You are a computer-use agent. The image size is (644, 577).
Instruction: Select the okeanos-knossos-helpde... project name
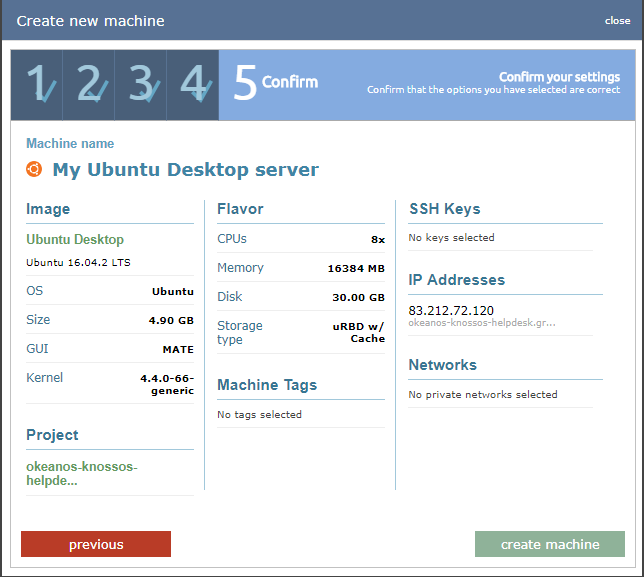pos(82,474)
